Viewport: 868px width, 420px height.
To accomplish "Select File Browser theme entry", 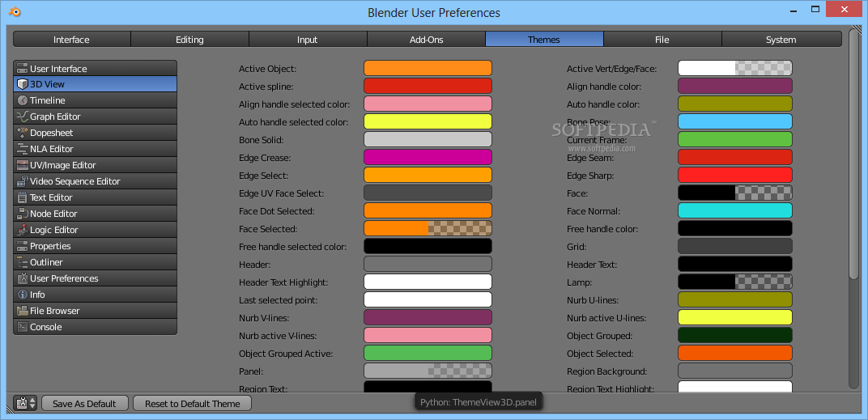I will point(96,311).
